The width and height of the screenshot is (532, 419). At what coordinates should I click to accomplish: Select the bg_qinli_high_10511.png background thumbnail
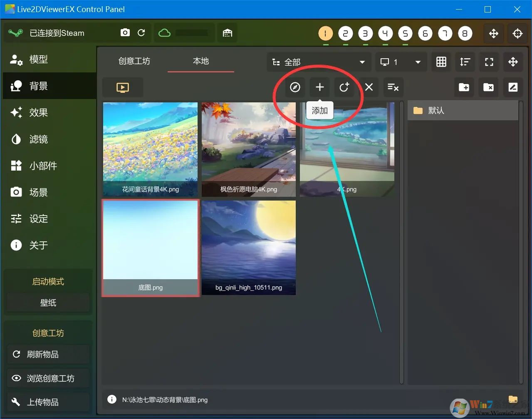[248, 248]
